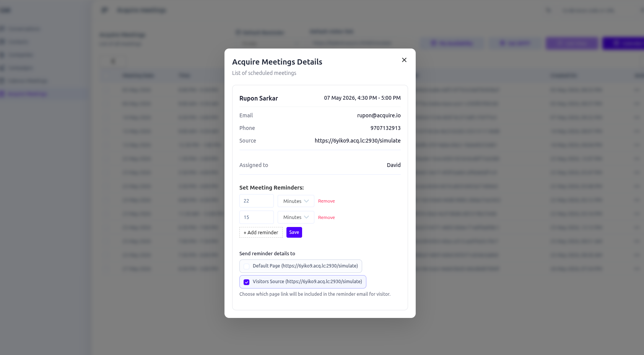Click the Set Meeting Reminders heading
The image size is (644, 355).
(272, 188)
